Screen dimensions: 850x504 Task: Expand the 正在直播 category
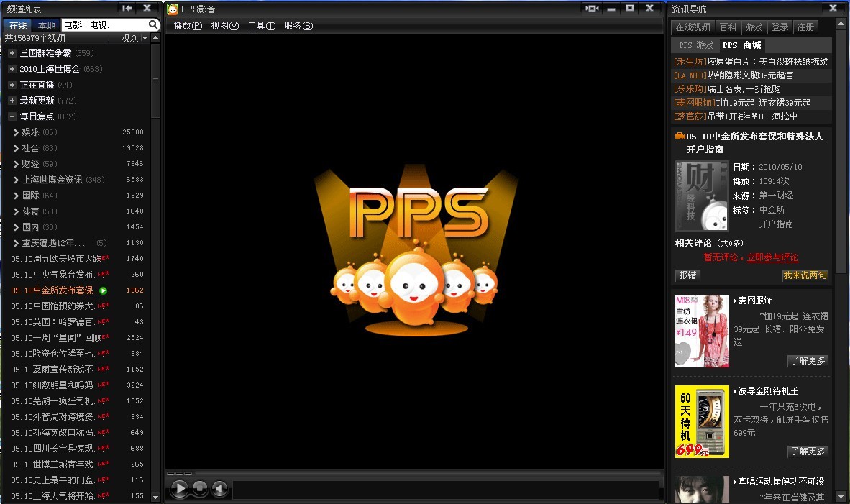tap(12, 85)
